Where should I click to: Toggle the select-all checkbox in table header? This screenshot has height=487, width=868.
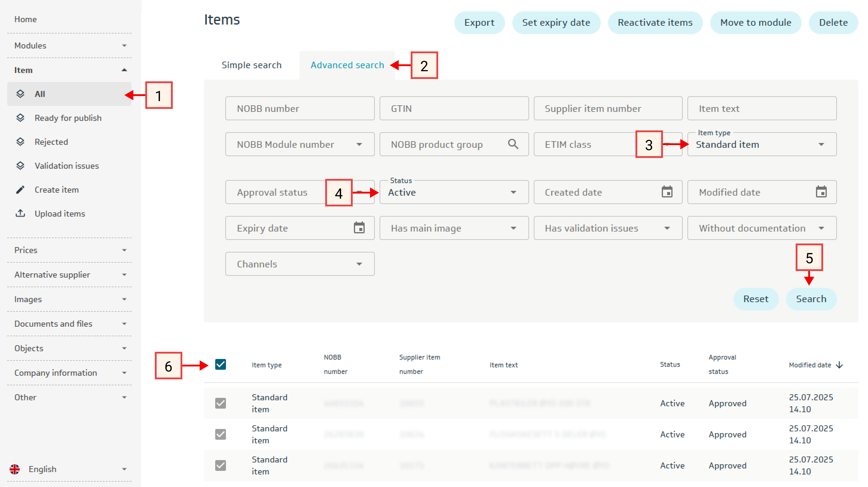tap(220, 365)
